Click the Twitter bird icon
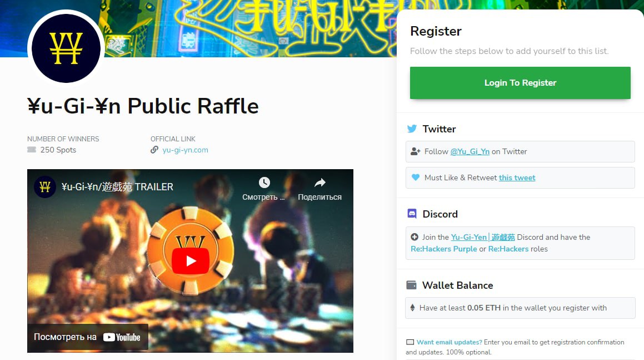The image size is (644, 360). pos(412,129)
